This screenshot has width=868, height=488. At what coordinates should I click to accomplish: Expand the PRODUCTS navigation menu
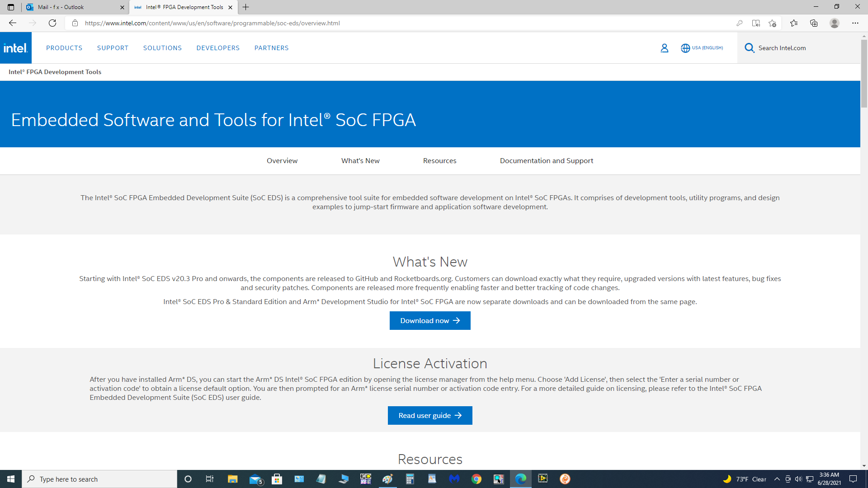64,48
